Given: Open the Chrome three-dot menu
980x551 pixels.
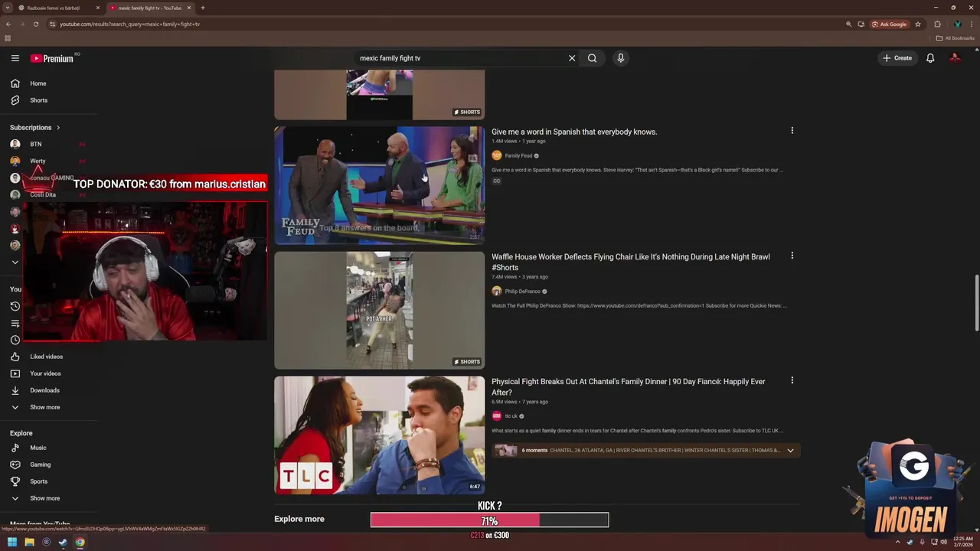Looking at the screenshot, I should pos(971,24).
